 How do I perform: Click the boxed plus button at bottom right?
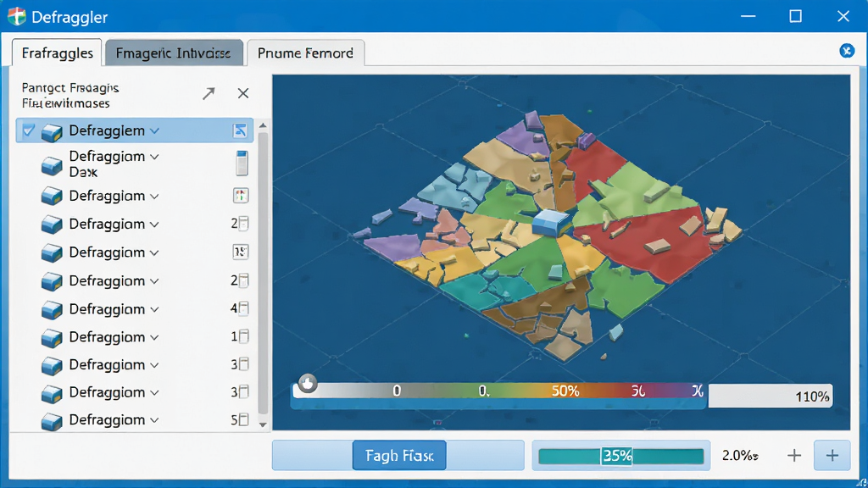pos(832,455)
